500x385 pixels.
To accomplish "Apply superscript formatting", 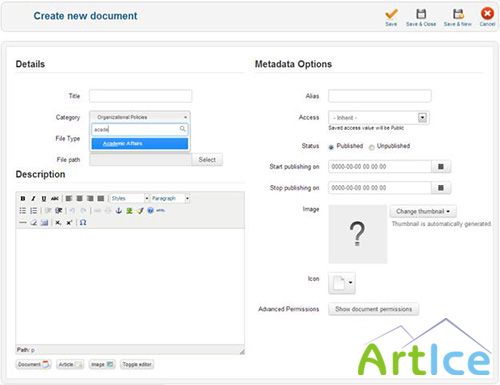I will pyautogui.click(x=69, y=223).
